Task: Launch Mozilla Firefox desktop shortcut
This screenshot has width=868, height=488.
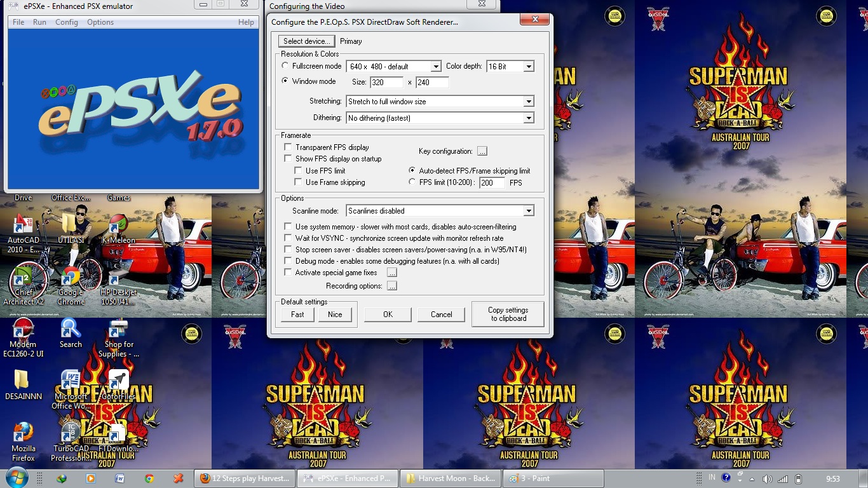Action: click(x=24, y=442)
